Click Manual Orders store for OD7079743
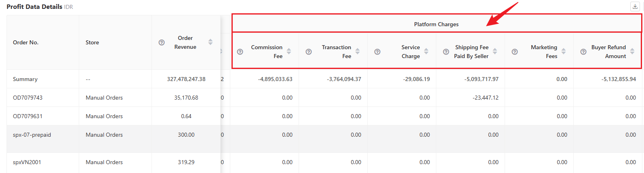644x173 pixels. pos(104,98)
